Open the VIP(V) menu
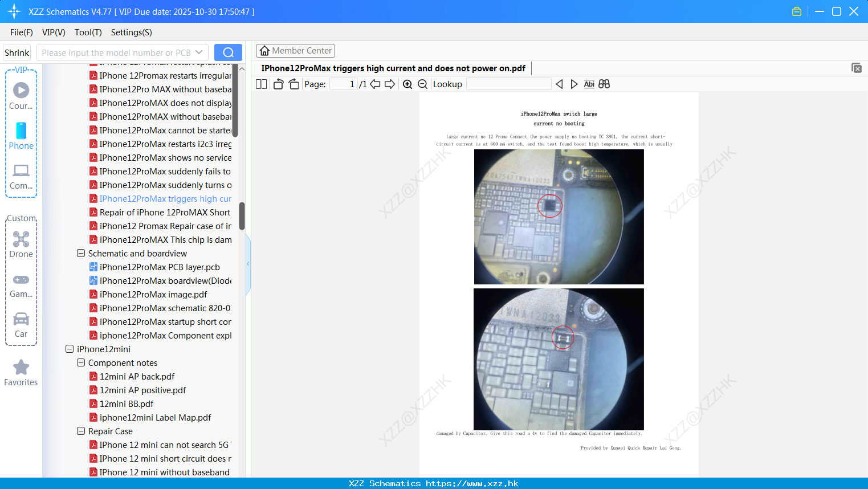The width and height of the screenshot is (868, 489). 54,32
